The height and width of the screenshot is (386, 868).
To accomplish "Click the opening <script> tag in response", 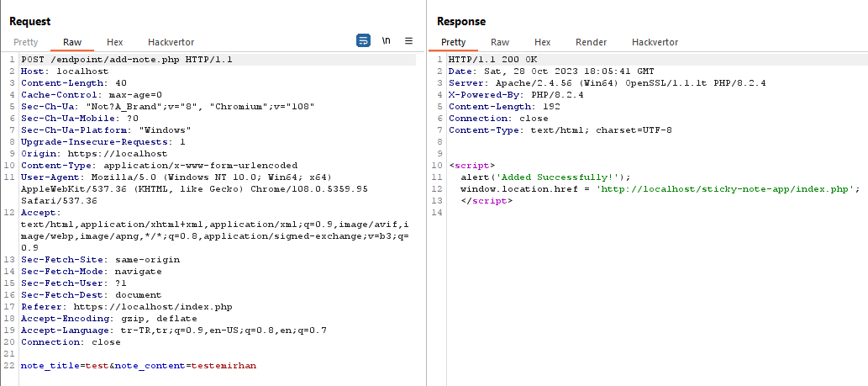I will [471, 165].
